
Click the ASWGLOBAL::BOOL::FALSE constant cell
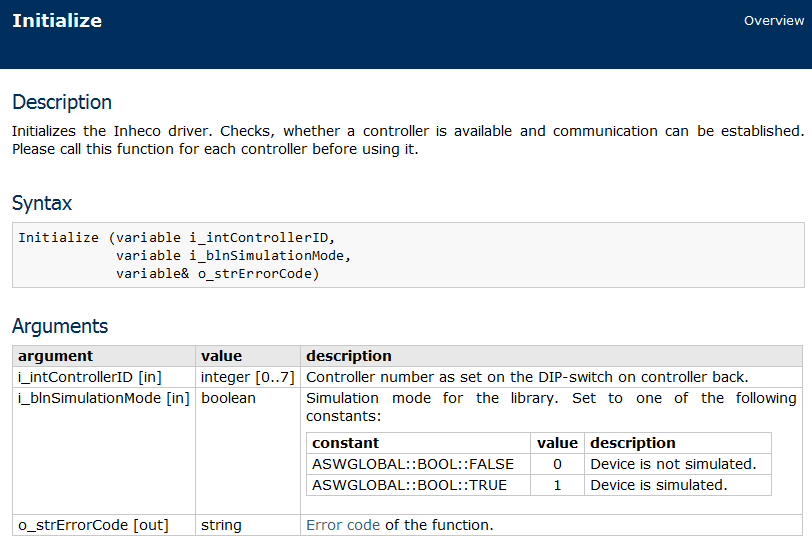pyautogui.click(x=418, y=464)
